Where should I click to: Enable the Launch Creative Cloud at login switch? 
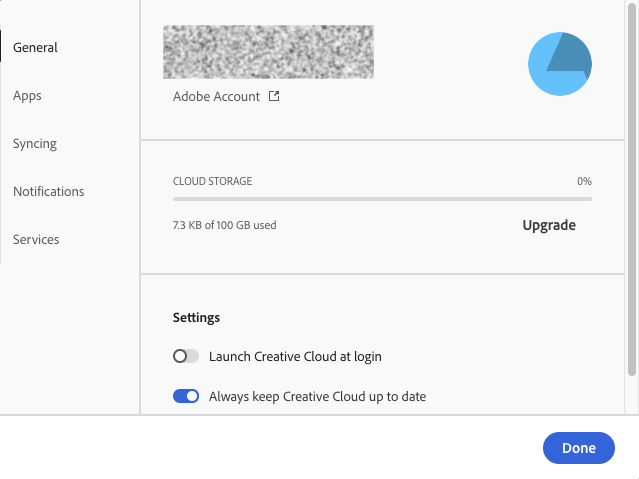pyautogui.click(x=186, y=356)
